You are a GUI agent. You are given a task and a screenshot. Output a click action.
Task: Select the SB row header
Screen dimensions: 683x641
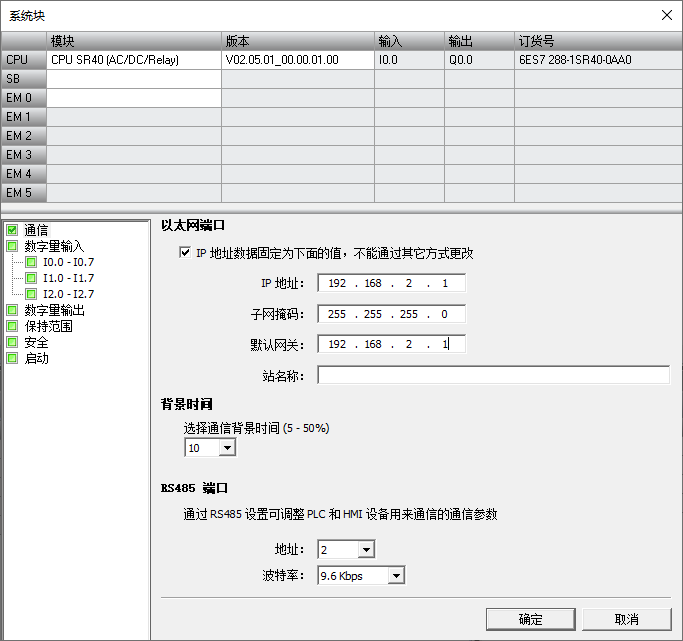click(x=24, y=79)
